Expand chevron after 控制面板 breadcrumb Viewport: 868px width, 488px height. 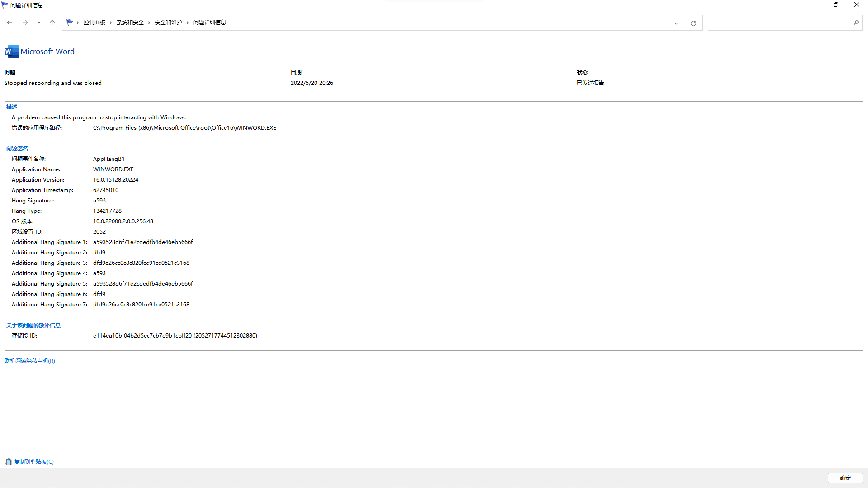111,23
